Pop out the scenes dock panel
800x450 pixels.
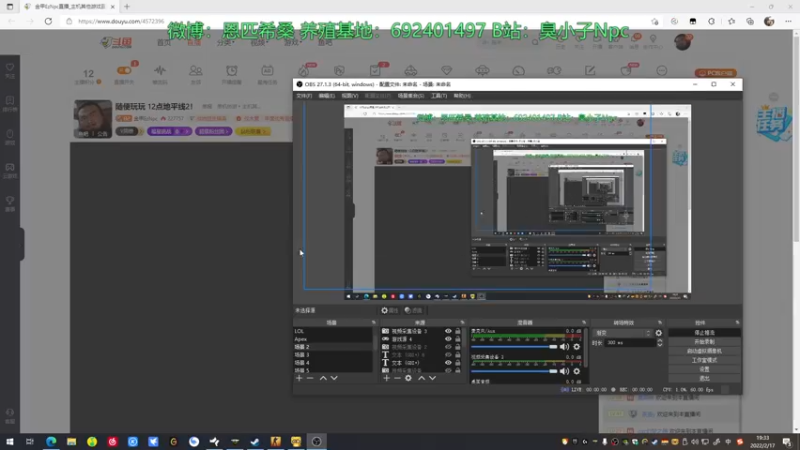pyautogui.click(x=373, y=322)
